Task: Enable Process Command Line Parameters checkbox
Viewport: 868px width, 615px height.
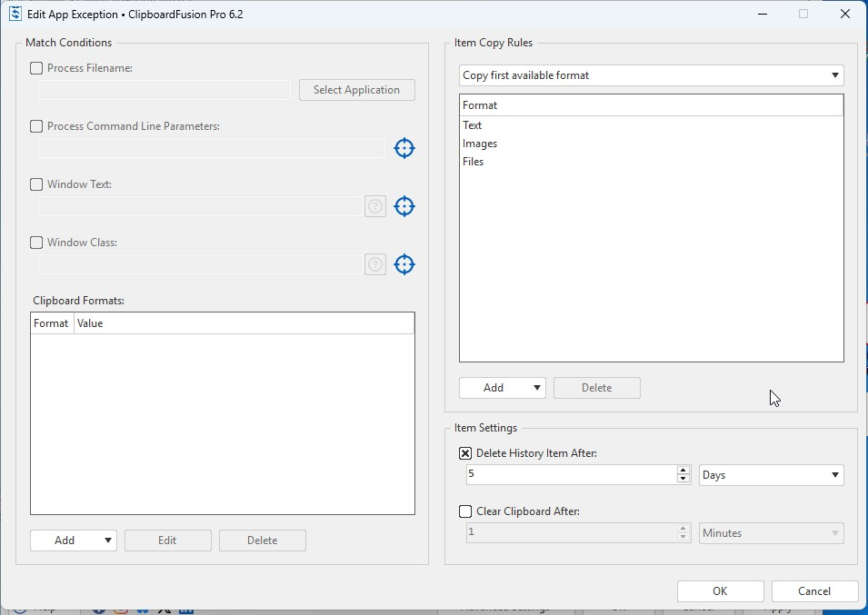Action: click(36, 126)
